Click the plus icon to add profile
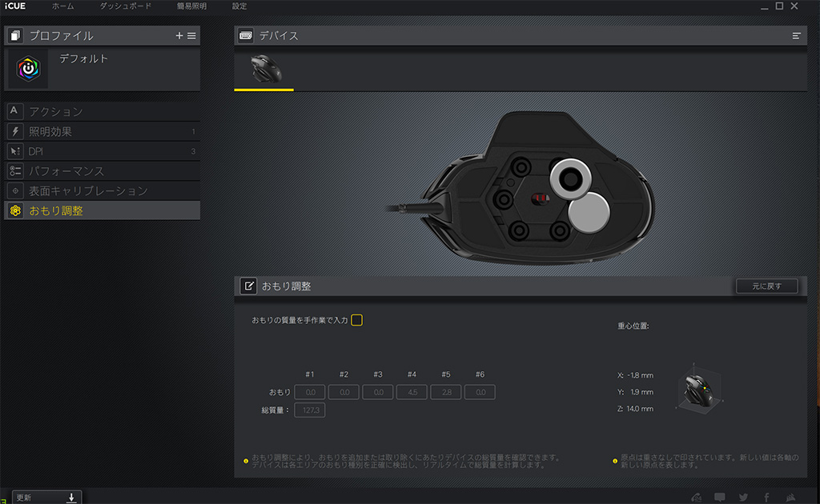The height and width of the screenshot is (504, 820). pos(179,36)
